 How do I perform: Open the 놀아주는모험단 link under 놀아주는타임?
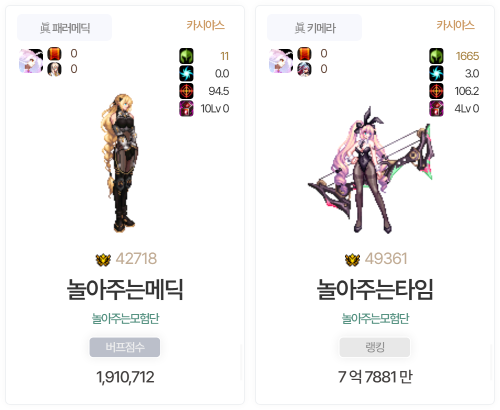click(x=375, y=319)
